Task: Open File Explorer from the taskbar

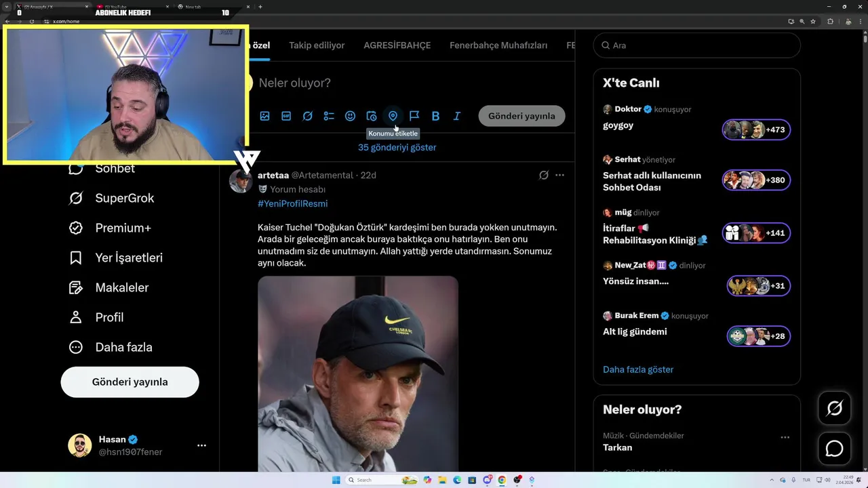Action: pyautogui.click(x=442, y=480)
